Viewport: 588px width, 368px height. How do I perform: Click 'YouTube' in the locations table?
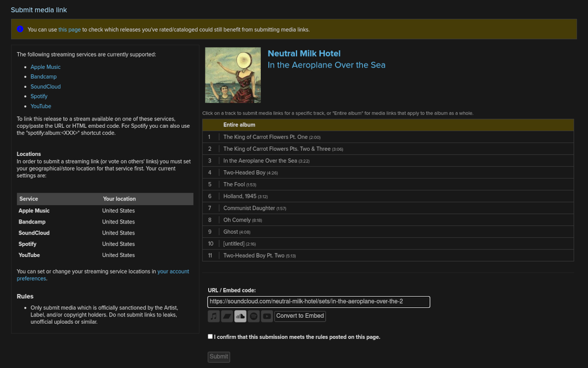coord(29,255)
